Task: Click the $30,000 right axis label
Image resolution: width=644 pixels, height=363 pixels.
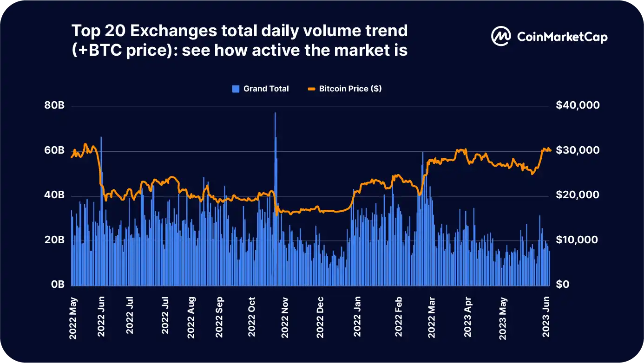Action: (x=578, y=151)
